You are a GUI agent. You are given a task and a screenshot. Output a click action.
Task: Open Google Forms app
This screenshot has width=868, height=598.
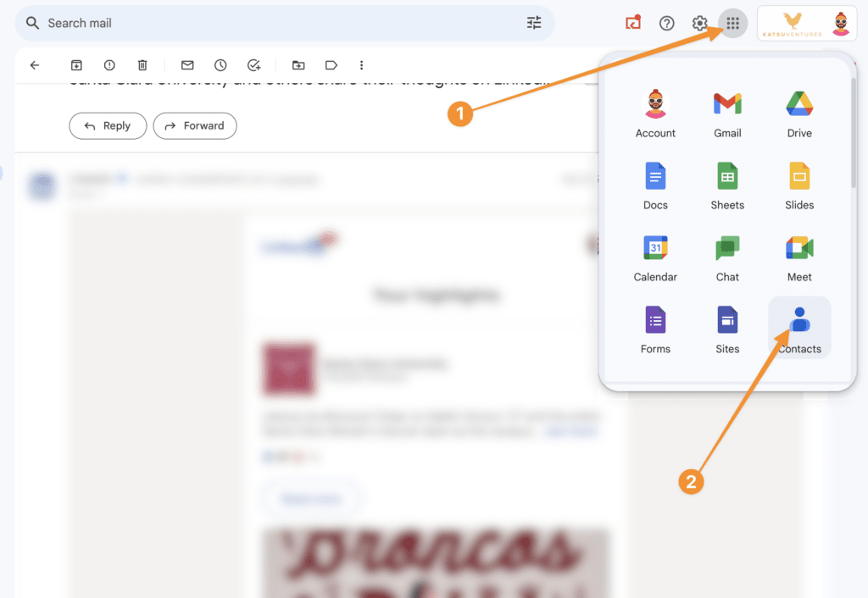click(x=655, y=329)
